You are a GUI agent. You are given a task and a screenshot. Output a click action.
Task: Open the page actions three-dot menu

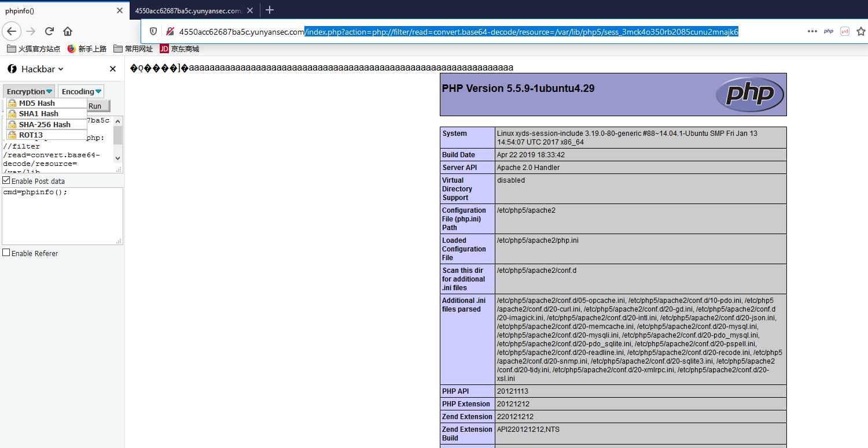click(812, 31)
